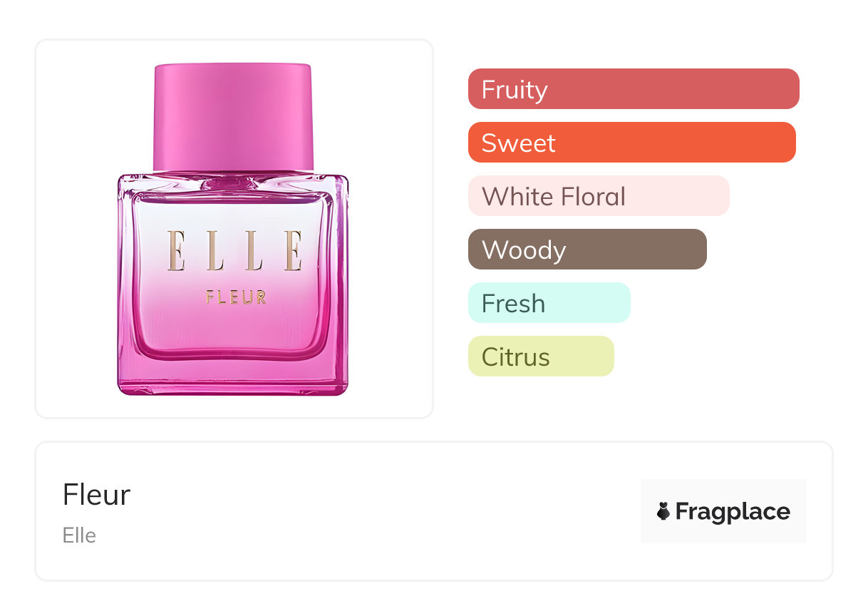The height and width of the screenshot is (616, 868).
Task: Open the Fleur fragrance title
Action: coord(96,495)
